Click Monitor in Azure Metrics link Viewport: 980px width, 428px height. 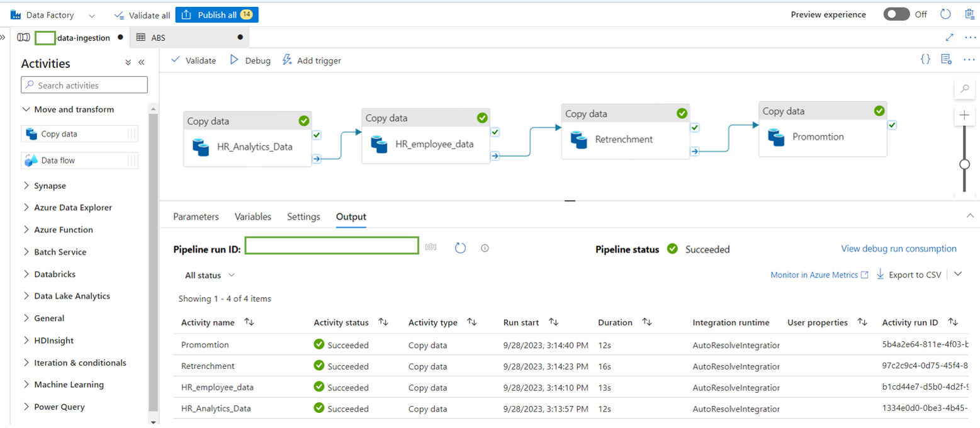click(x=819, y=275)
